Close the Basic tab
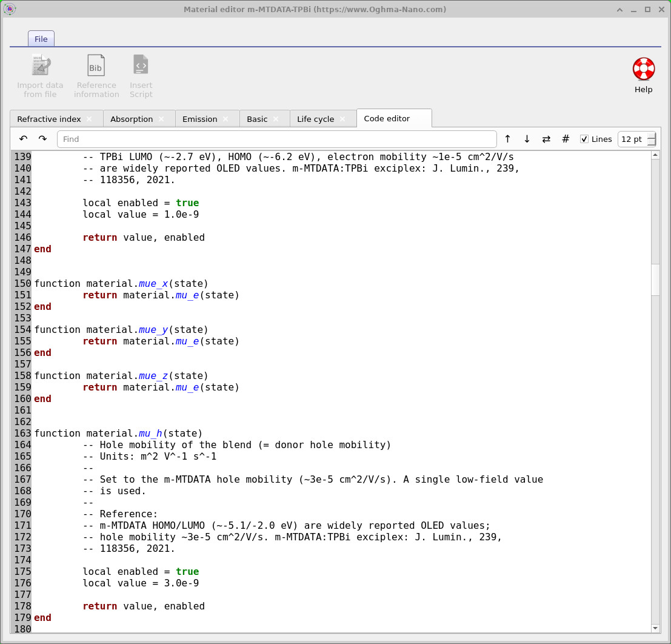The width and height of the screenshot is (671, 644). pos(276,119)
